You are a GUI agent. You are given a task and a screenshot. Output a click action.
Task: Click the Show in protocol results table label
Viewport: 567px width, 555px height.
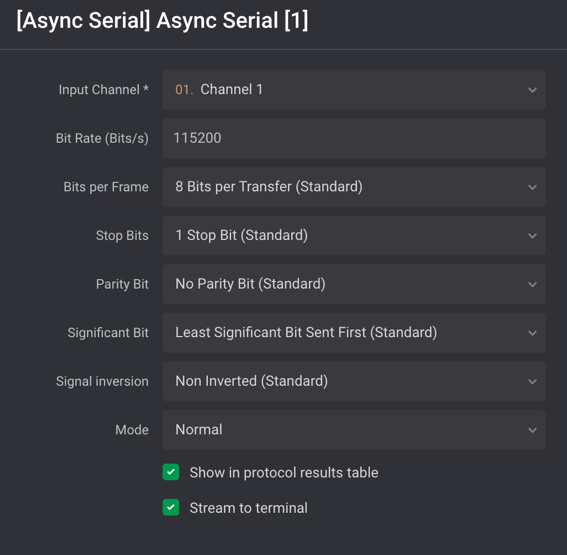[x=284, y=473]
